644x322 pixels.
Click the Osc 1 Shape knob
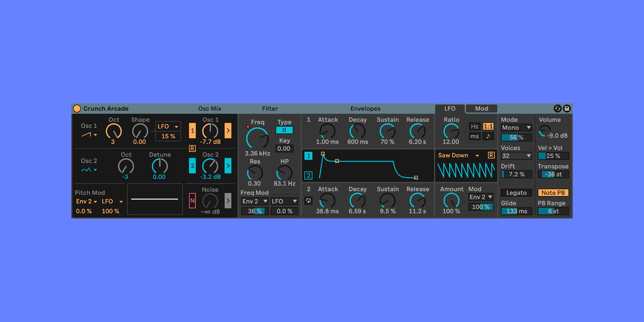click(x=140, y=131)
